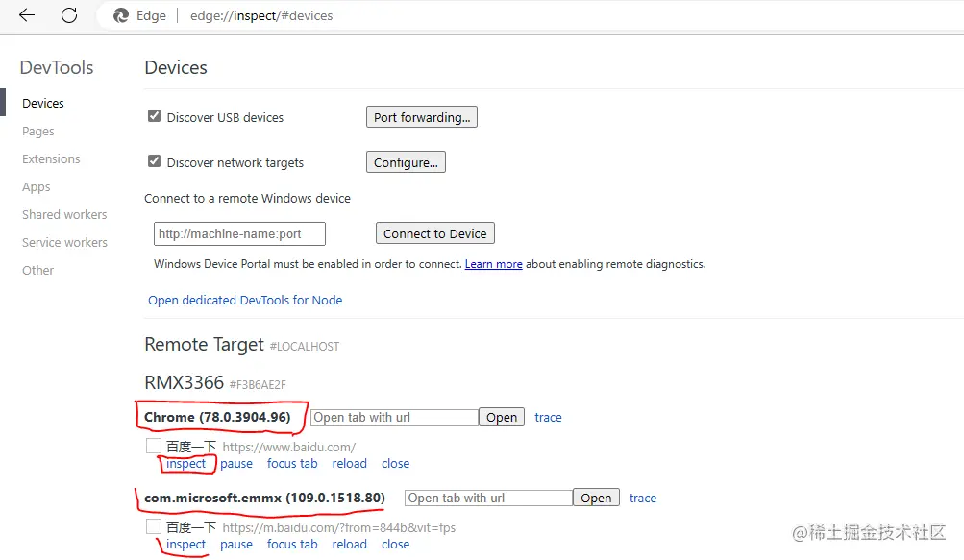Click Open button next to Chrome
The image size is (964, 560).
[502, 418]
